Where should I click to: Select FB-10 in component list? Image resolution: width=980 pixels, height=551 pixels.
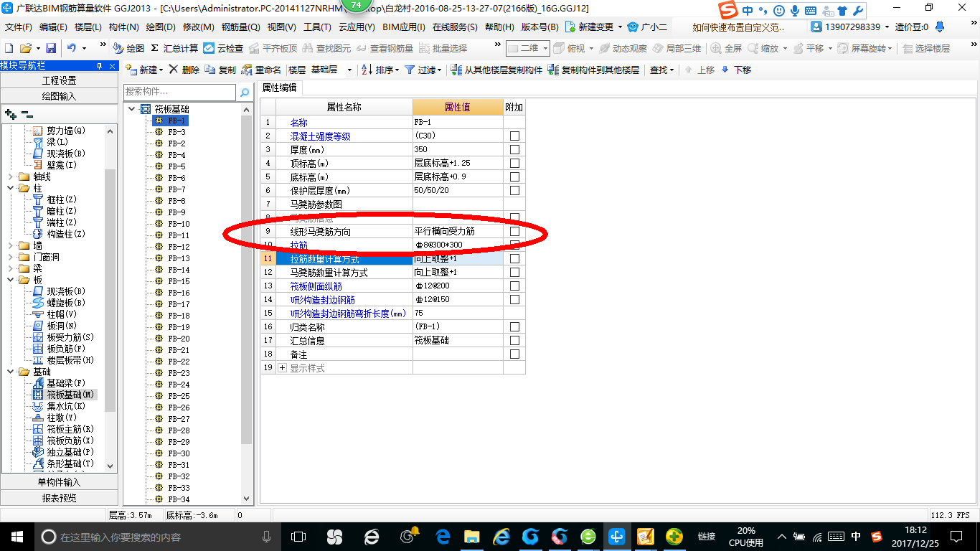tap(179, 224)
